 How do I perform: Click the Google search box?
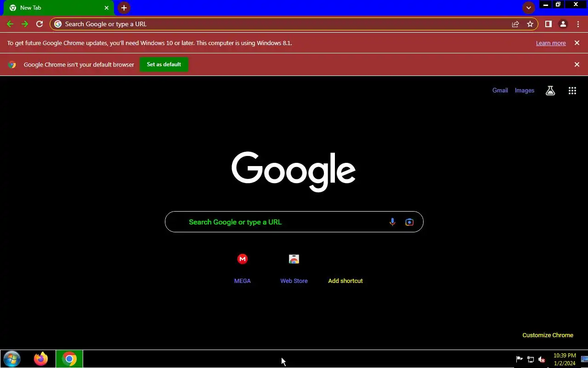[294, 222]
